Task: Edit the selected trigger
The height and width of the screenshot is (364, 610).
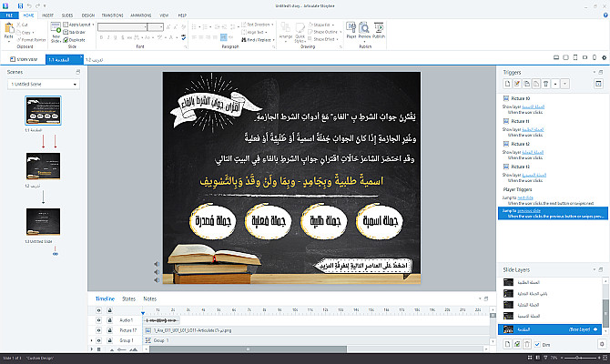Action: tap(517, 84)
